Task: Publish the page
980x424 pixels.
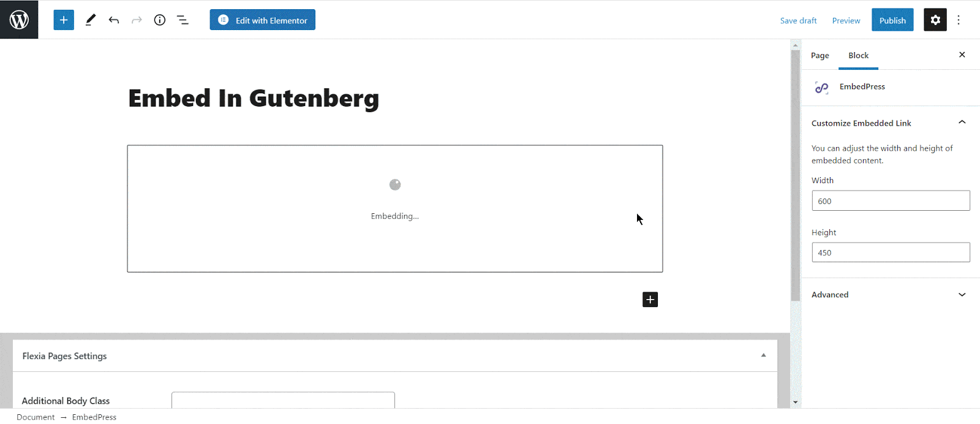Action: [x=892, y=20]
